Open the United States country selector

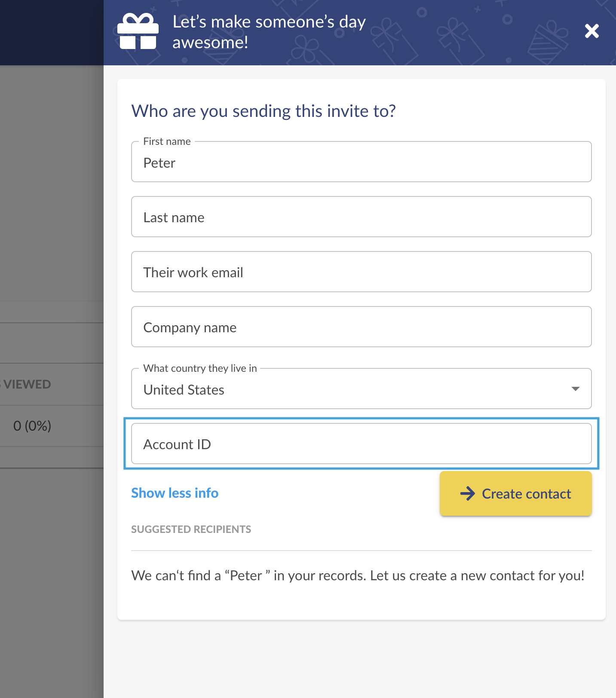pyautogui.click(x=362, y=389)
